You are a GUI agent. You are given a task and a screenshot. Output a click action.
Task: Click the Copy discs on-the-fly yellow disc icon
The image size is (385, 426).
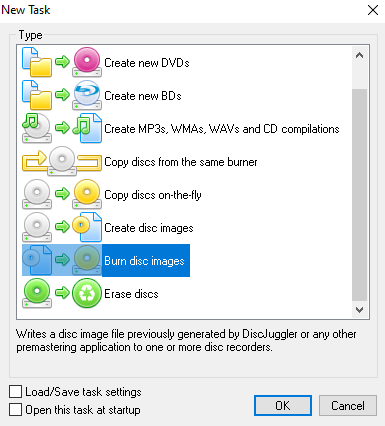(x=87, y=194)
